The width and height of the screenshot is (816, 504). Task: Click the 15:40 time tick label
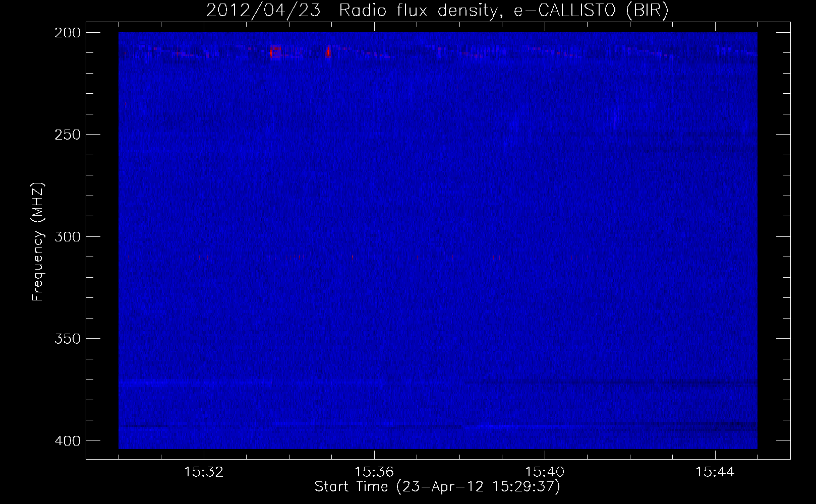545,472
